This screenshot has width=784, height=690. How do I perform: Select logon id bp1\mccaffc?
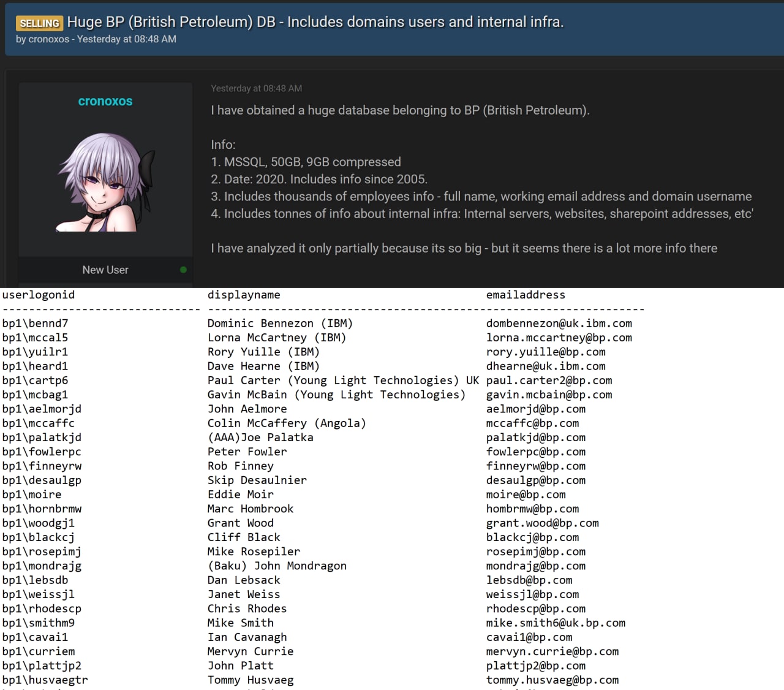click(39, 423)
